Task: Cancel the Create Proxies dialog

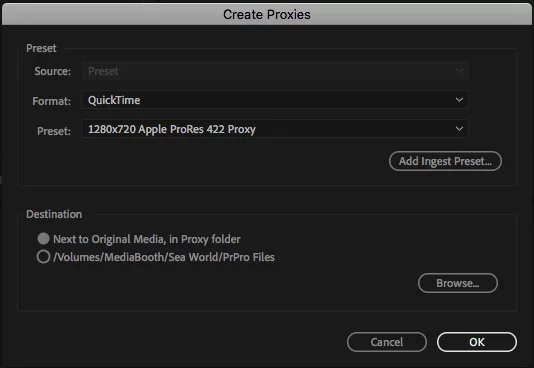Action: 387,342
